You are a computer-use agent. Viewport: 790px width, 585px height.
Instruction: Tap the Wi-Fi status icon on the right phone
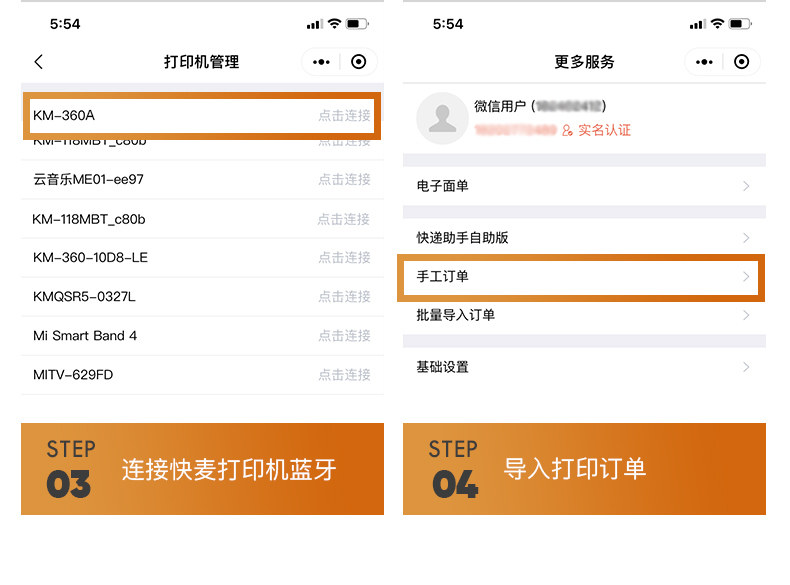(716, 23)
